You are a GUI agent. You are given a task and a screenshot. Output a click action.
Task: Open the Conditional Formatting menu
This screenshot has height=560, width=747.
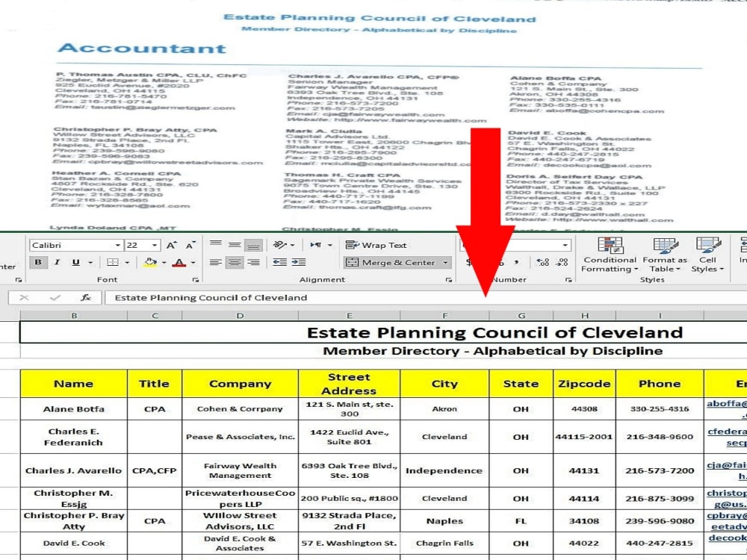(x=610, y=255)
